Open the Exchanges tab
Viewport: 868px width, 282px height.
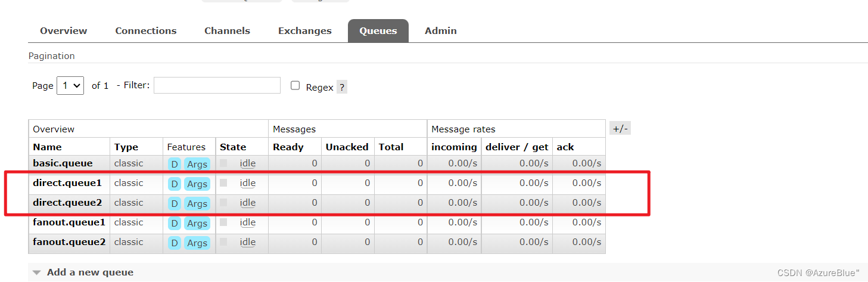pos(305,31)
